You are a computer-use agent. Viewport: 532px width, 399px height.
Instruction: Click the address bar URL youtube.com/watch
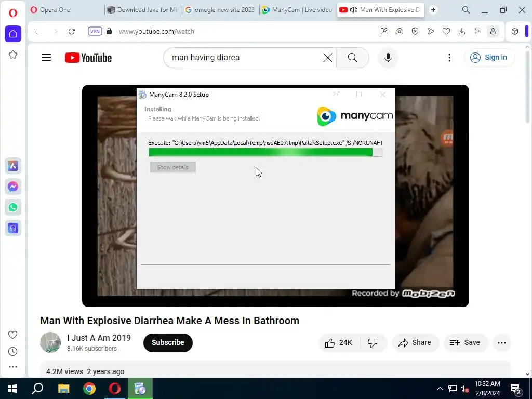(156, 32)
